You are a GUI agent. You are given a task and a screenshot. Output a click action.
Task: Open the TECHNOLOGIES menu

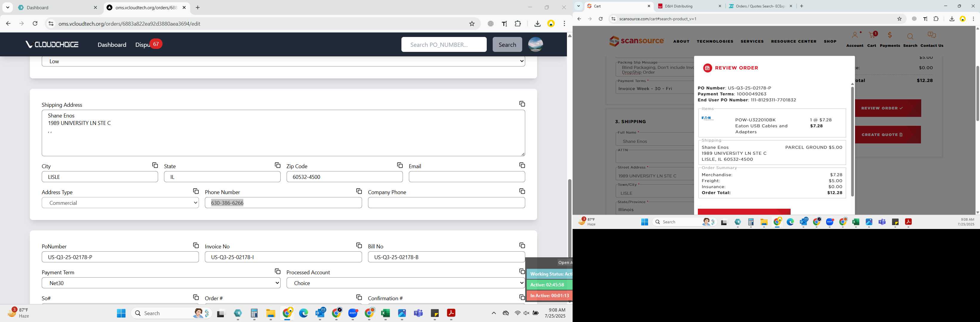715,41
